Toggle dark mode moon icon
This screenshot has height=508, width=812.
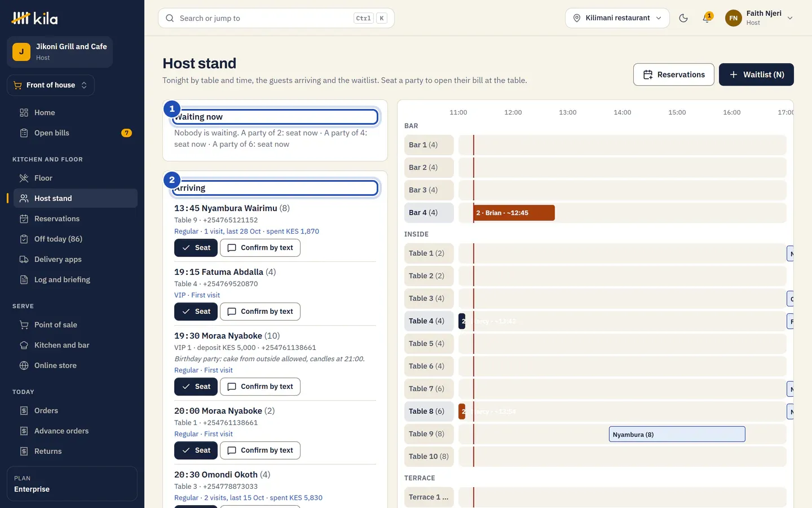[683, 18]
